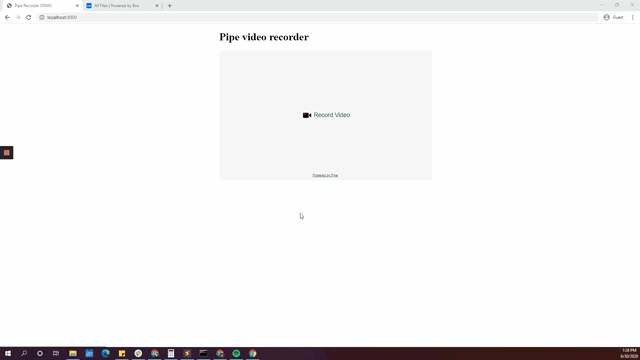This screenshot has height=360, width=640.
Task: Open Windows taskbar search
Action: [x=24, y=353]
